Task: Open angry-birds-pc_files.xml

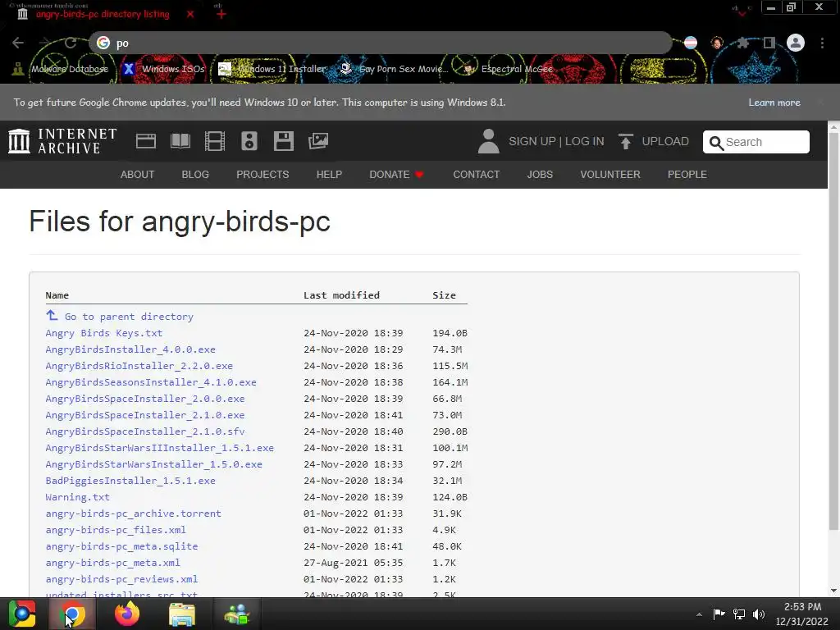Action: pyautogui.click(x=116, y=530)
